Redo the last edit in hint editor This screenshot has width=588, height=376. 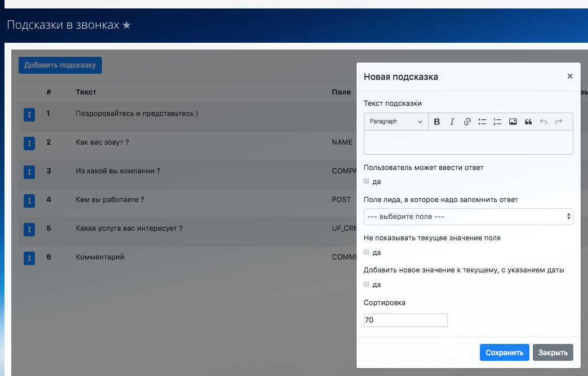[559, 122]
